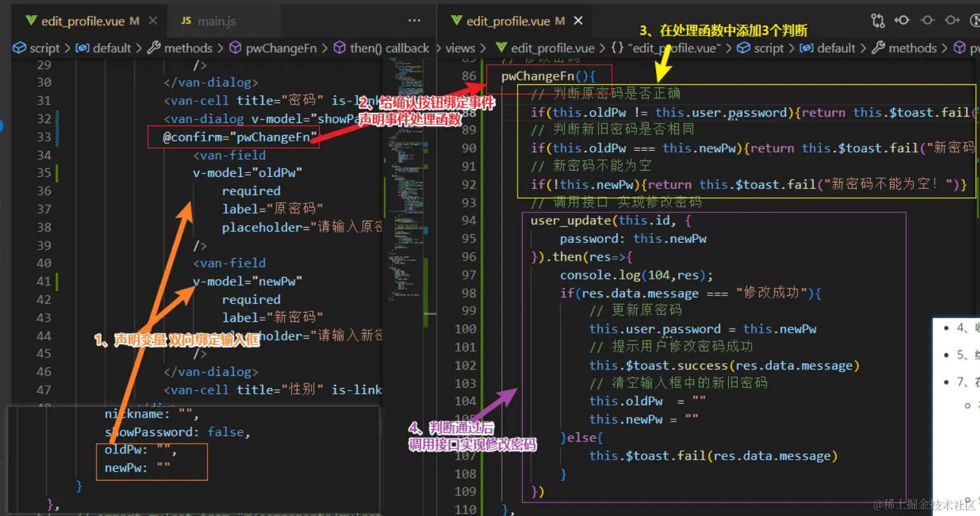The width and height of the screenshot is (980, 516).
Task: Select the right-pane edit_profile.vue tab
Action: pyautogui.click(x=517, y=21)
